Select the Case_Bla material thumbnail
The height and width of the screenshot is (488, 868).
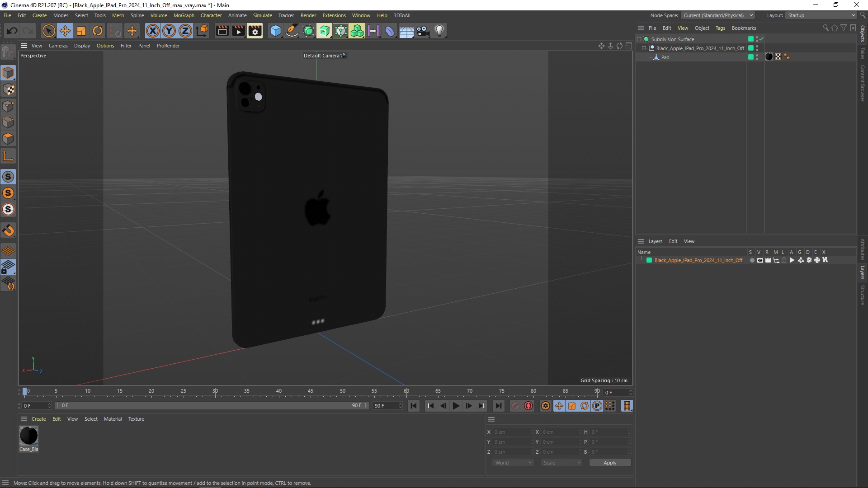click(x=29, y=436)
